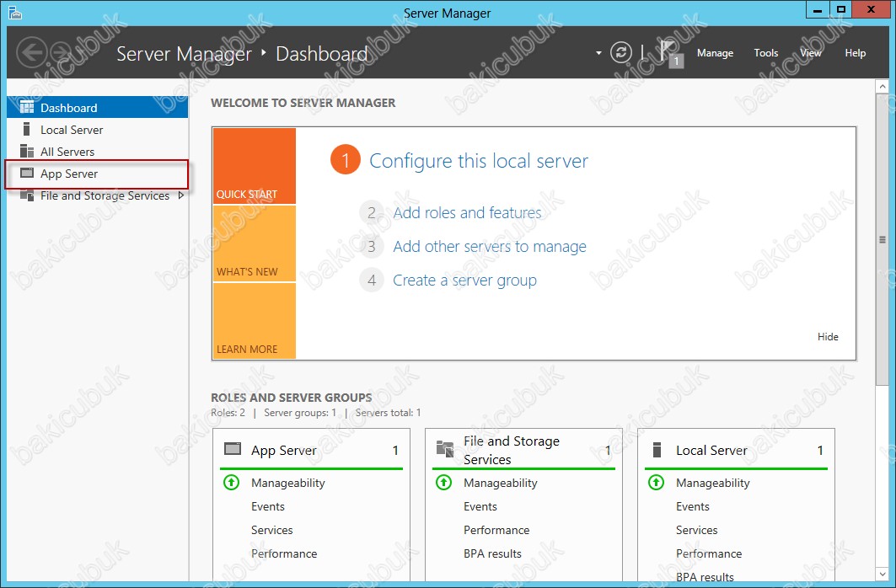
Task: Click the scroll up arrow of dashboard scrollbar
Action: [x=883, y=86]
